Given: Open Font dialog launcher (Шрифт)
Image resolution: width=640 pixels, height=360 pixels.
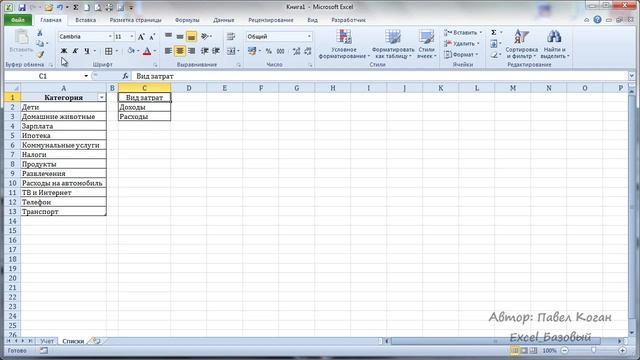Looking at the screenshot, I should coord(155,65).
